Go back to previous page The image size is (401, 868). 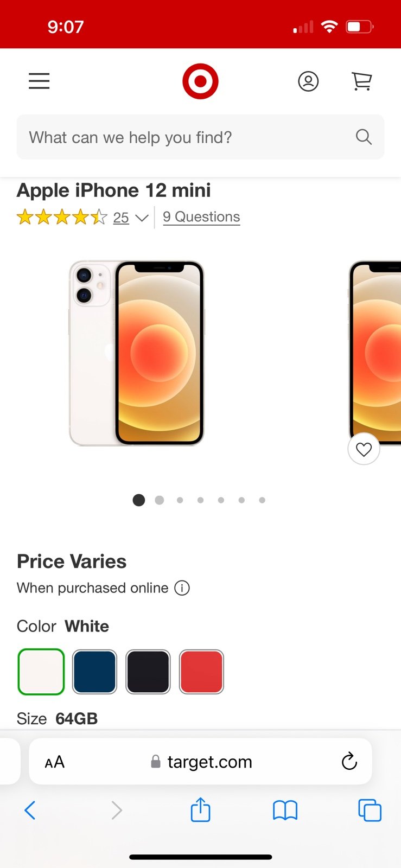pos(30,810)
